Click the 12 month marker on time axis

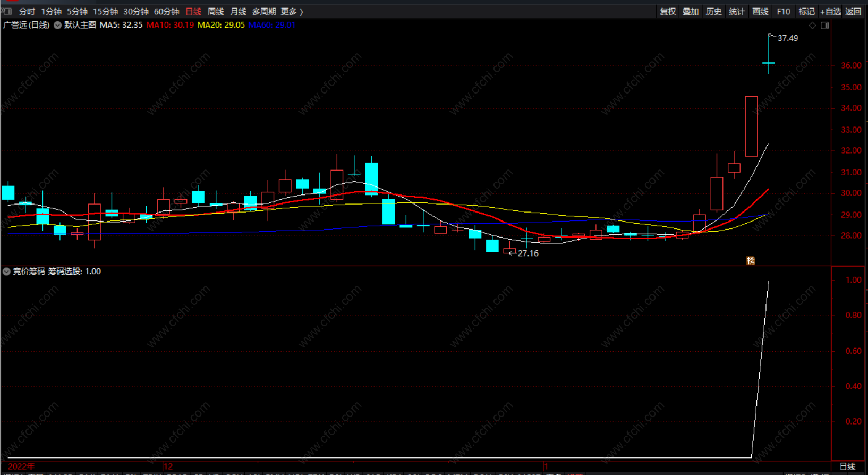tap(168, 466)
